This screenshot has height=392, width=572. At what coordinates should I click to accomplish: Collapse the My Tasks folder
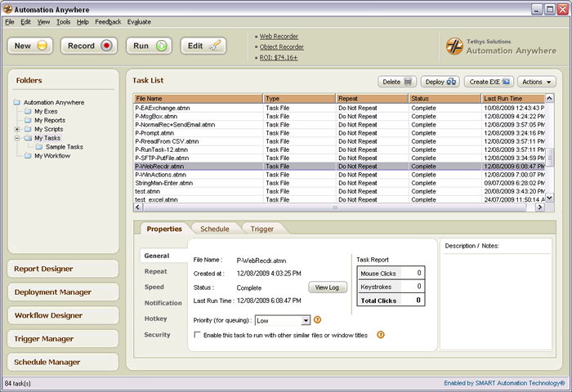pos(17,138)
